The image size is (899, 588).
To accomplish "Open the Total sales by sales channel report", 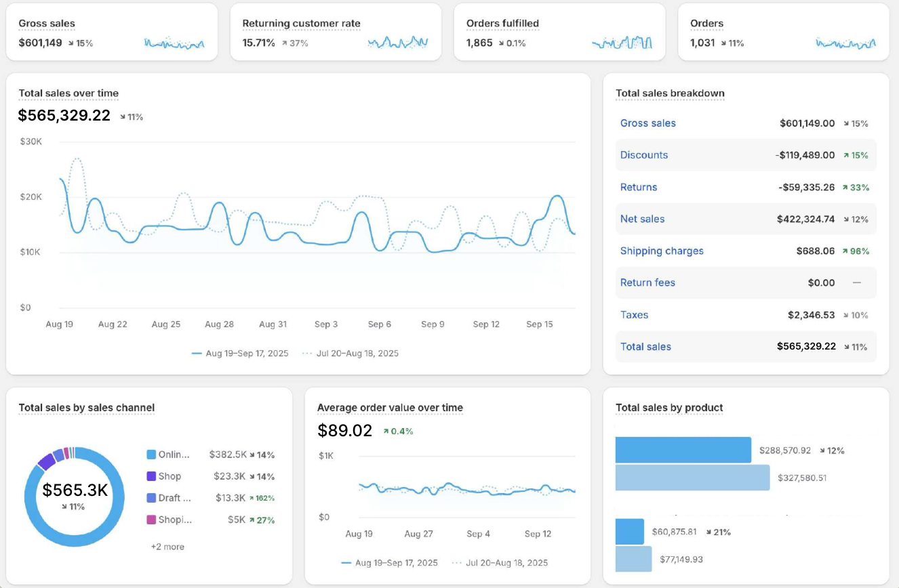I will 86,408.
